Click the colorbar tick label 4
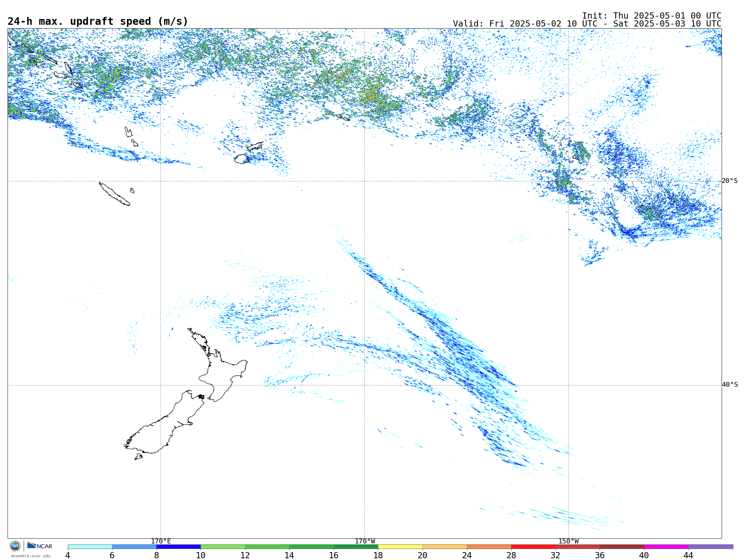This screenshot has width=744, height=560. point(68,556)
